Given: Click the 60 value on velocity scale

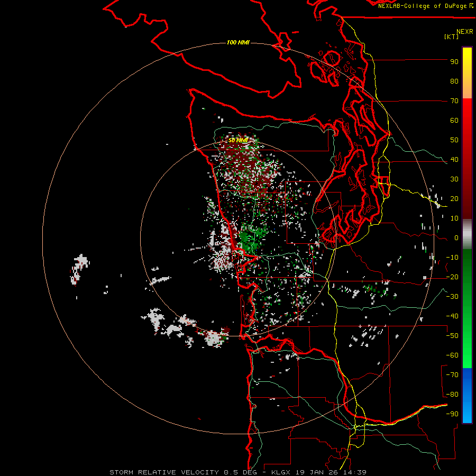Looking at the screenshot, I should tap(454, 121).
